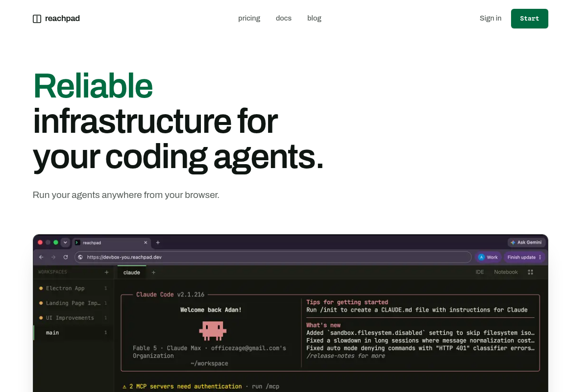Click the site info icon in address bar

[x=80, y=257]
